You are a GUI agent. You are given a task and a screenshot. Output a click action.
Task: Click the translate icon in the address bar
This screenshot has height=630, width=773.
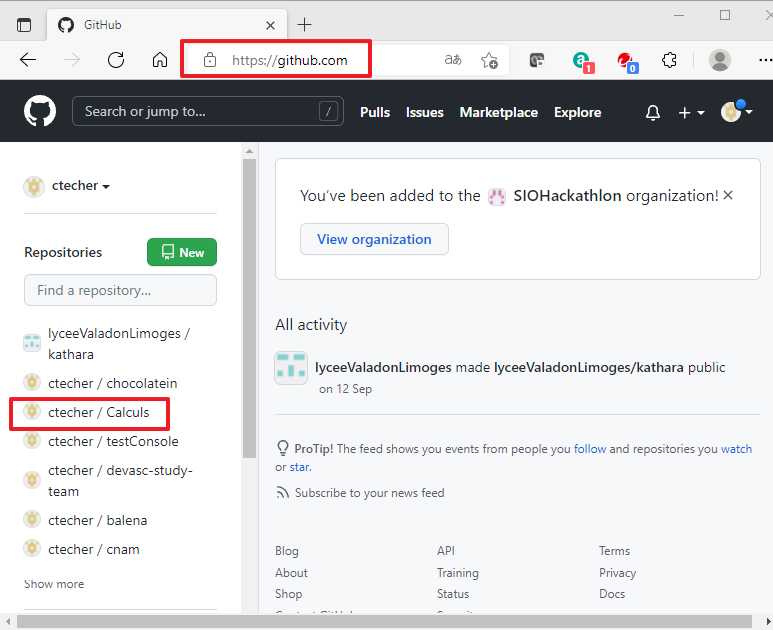click(453, 60)
